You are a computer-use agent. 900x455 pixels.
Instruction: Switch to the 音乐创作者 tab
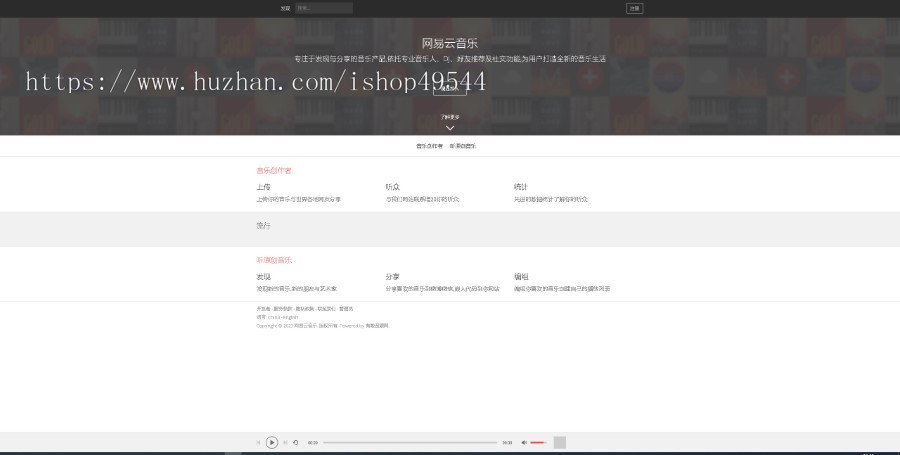coord(429,146)
